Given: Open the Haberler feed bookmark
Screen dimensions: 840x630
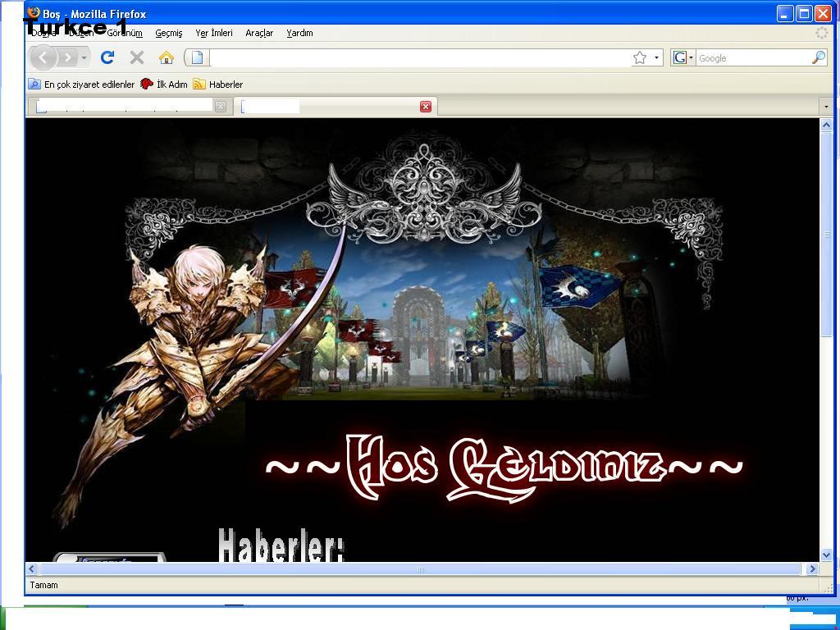Looking at the screenshot, I should click(x=218, y=84).
